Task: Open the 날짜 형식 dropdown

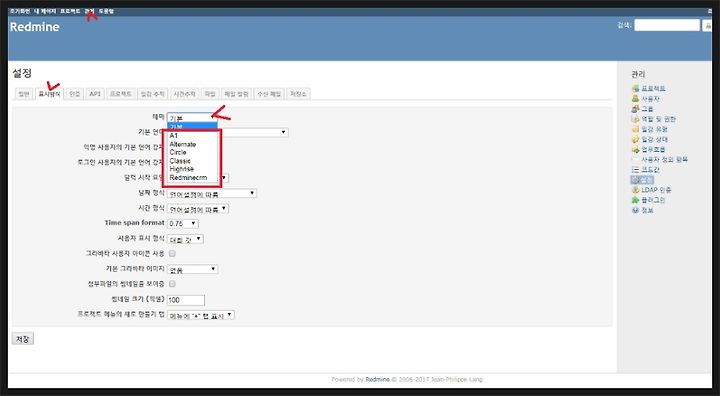Action: click(211, 193)
